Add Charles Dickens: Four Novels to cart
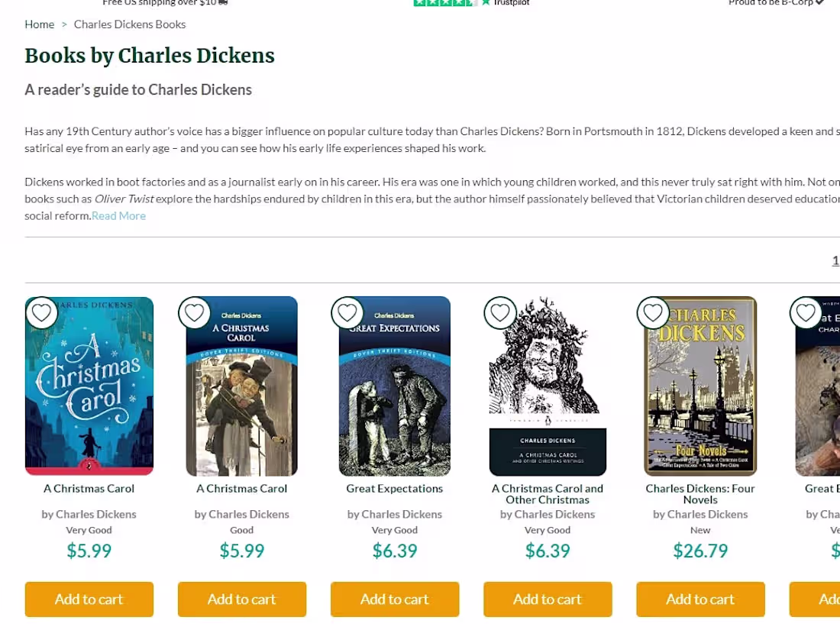Viewport: 840px width, 630px height. click(x=699, y=599)
